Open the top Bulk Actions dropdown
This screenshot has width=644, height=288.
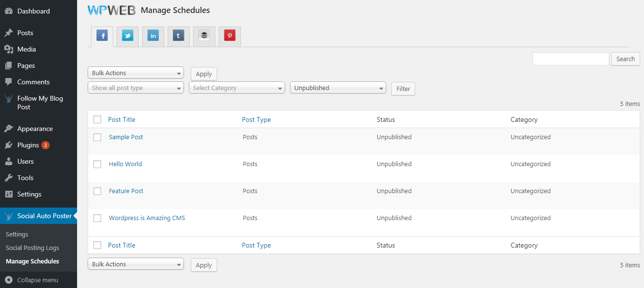tap(135, 73)
